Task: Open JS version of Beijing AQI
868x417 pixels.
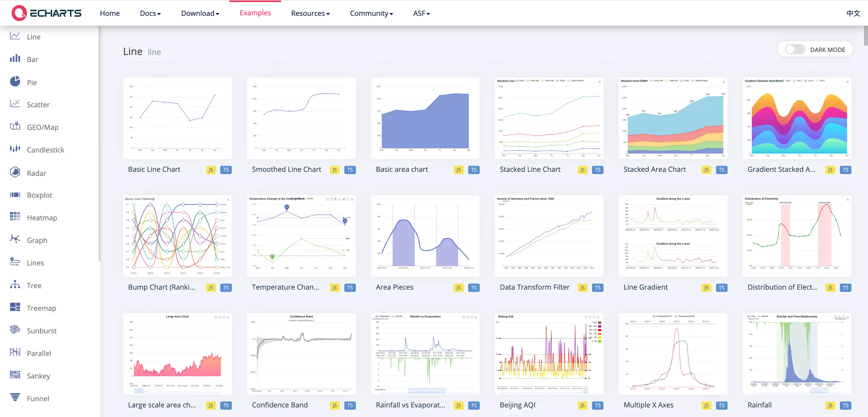Action: click(x=582, y=405)
